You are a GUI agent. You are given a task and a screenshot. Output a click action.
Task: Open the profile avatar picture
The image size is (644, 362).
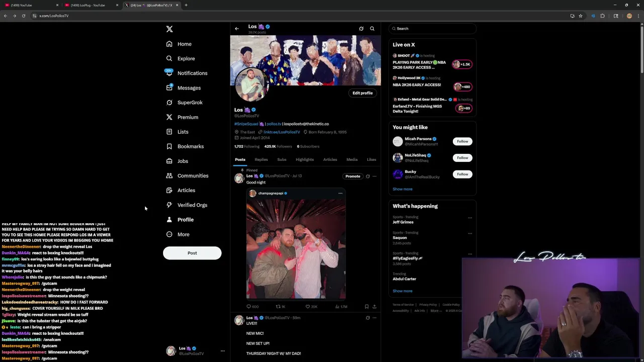[x=251, y=84]
